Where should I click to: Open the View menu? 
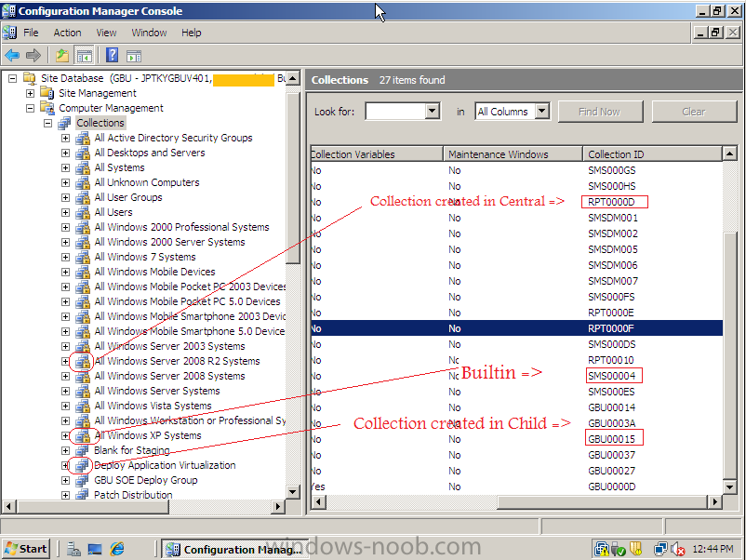[106, 33]
